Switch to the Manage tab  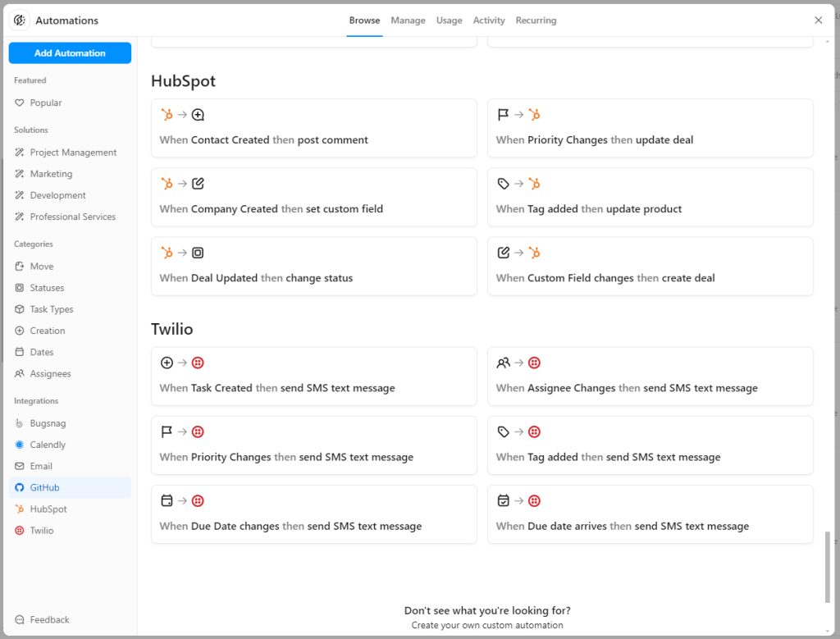[409, 21]
